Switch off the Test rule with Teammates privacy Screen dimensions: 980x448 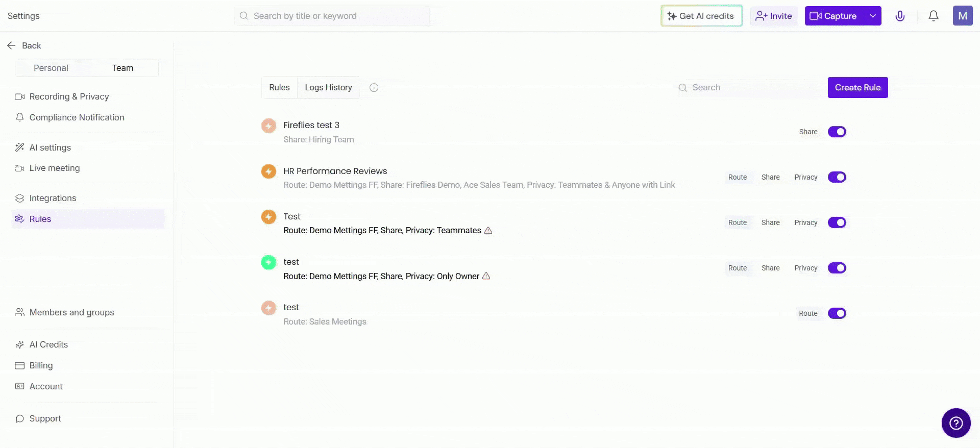tap(837, 222)
